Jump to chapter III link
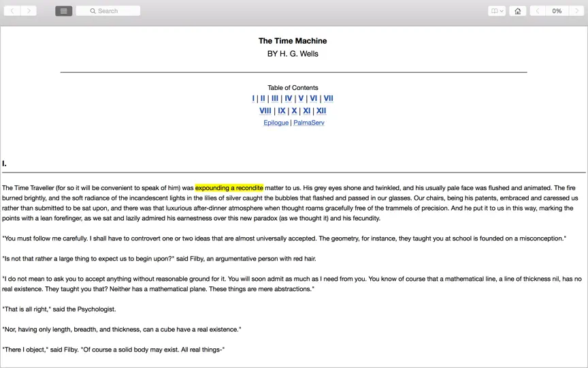The width and height of the screenshot is (588, 368). (x=275, y=98)
